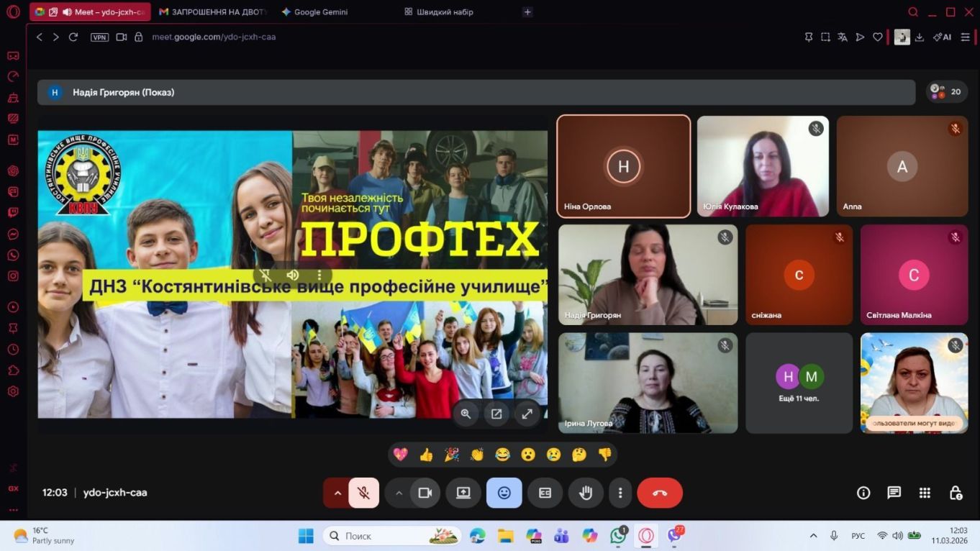Click the Ще 11 чел. participants tile
Screen dimensions: 980x551
[799, 383]
